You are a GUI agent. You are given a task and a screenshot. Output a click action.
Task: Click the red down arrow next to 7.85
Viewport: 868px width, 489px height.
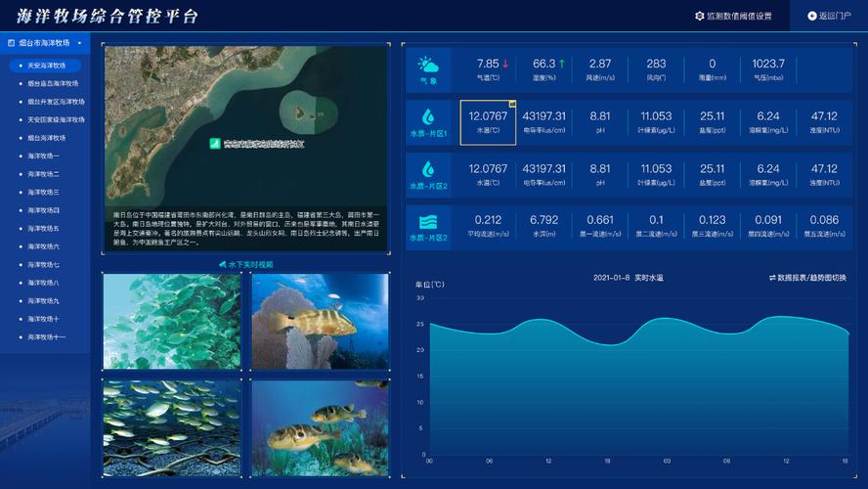coord(505,64)
